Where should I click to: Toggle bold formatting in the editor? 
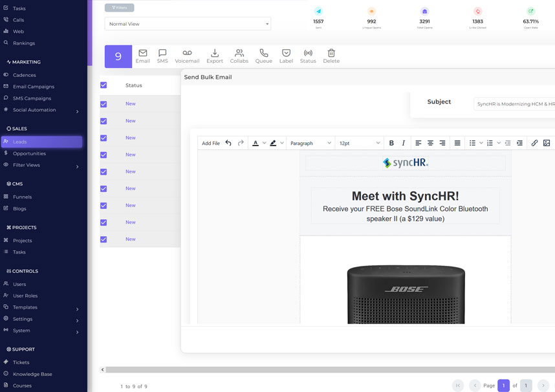pos(391,143)
